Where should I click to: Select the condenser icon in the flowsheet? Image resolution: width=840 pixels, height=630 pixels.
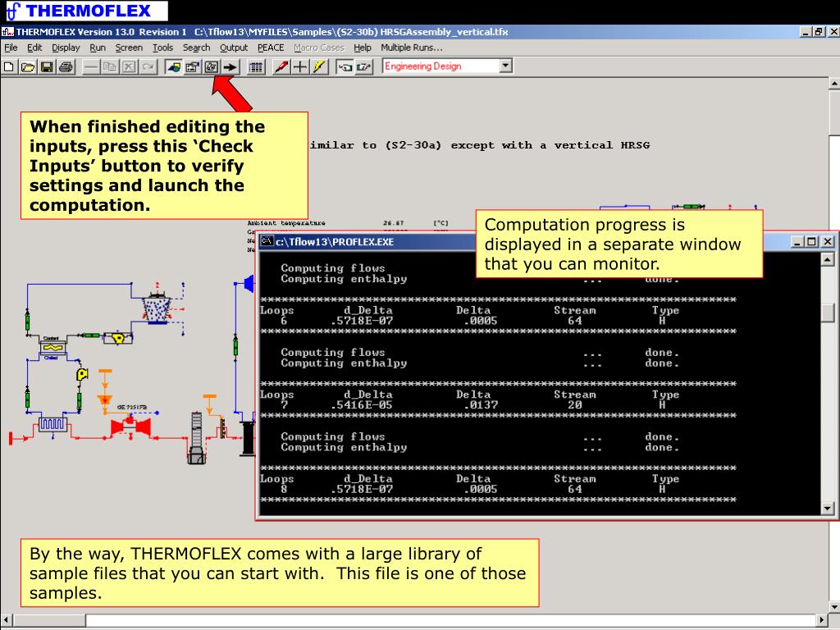point(52,348)
